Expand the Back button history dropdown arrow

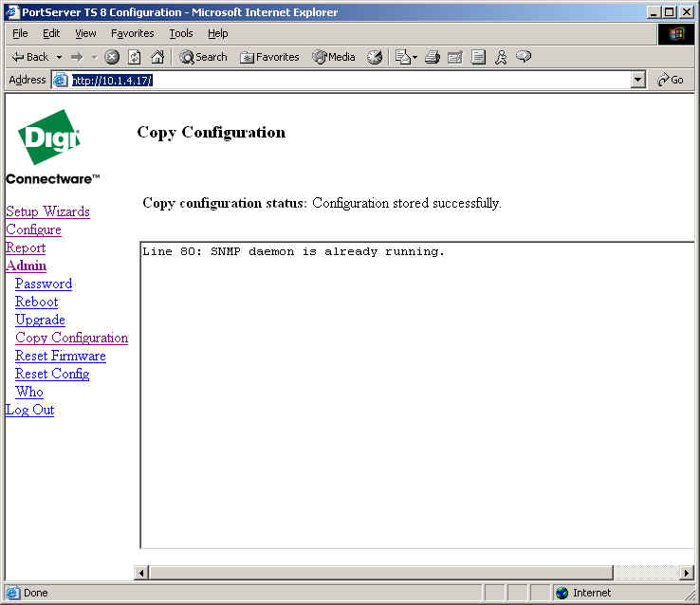tap(59, 57)
